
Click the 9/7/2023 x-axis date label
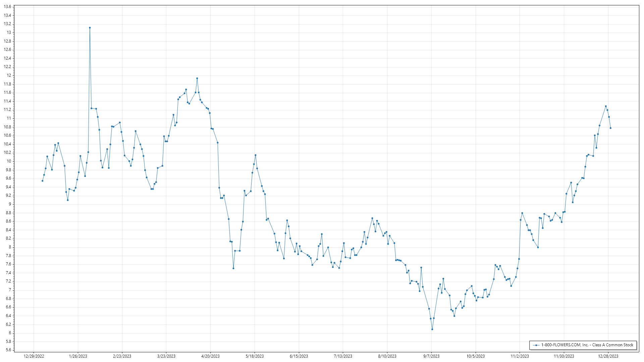tap(431, 356)
